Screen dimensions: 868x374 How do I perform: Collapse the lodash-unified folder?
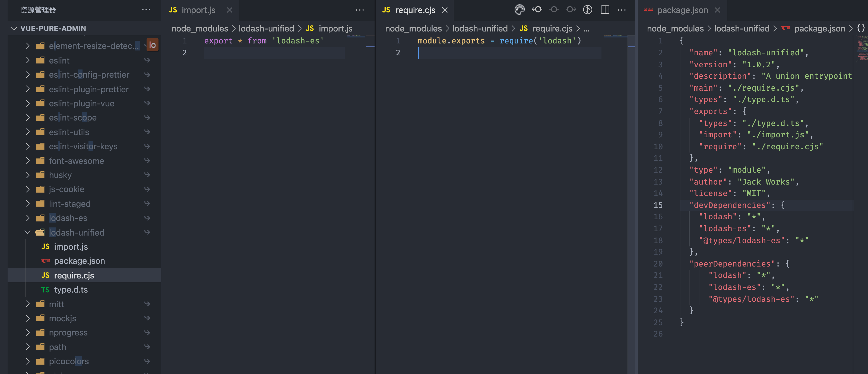coord(28,232)
